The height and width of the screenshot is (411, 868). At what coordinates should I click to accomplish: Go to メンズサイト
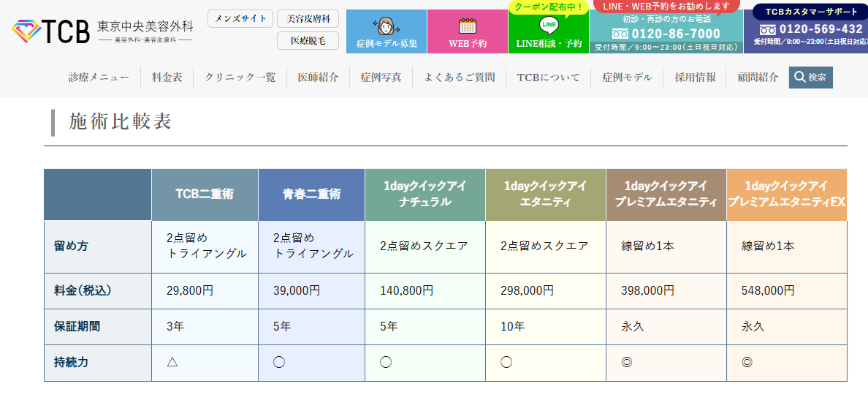[x=240, y=18]
